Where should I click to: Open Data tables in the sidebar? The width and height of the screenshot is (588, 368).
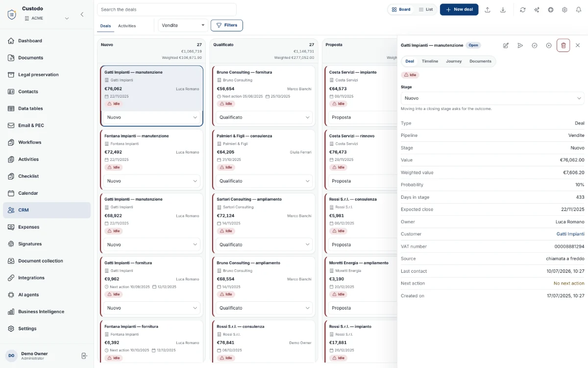[x=47, y=108]
